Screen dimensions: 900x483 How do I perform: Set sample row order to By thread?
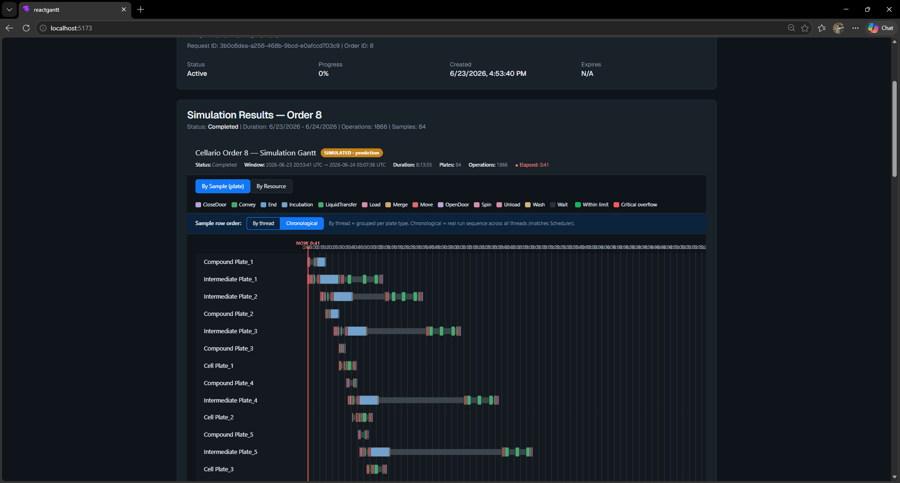263,223
